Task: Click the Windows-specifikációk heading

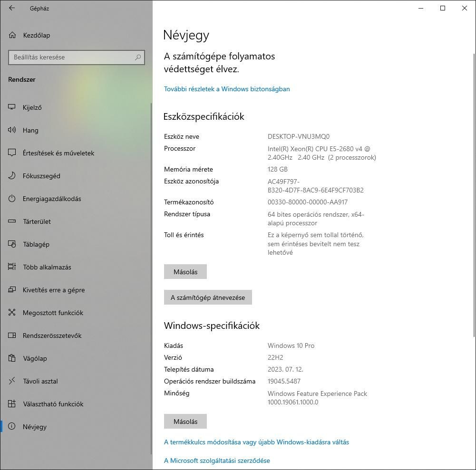Action: pyautogui.click(x=212, y=326)
